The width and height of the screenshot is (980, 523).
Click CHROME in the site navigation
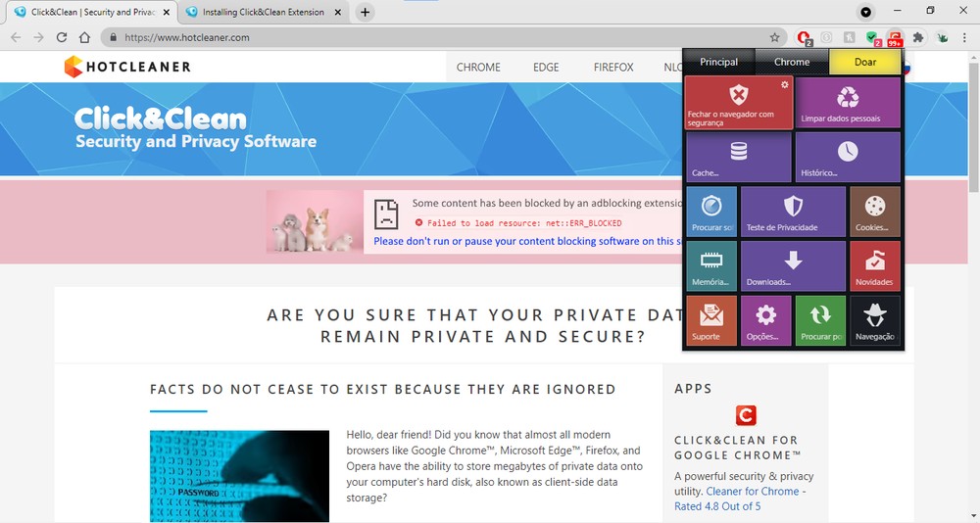[x=478, y=67]
